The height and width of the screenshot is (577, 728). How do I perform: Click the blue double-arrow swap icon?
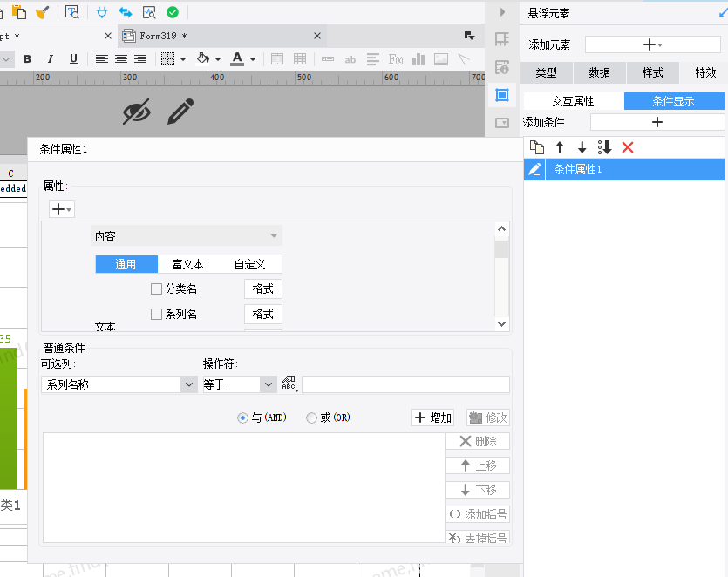coord(126,12)
